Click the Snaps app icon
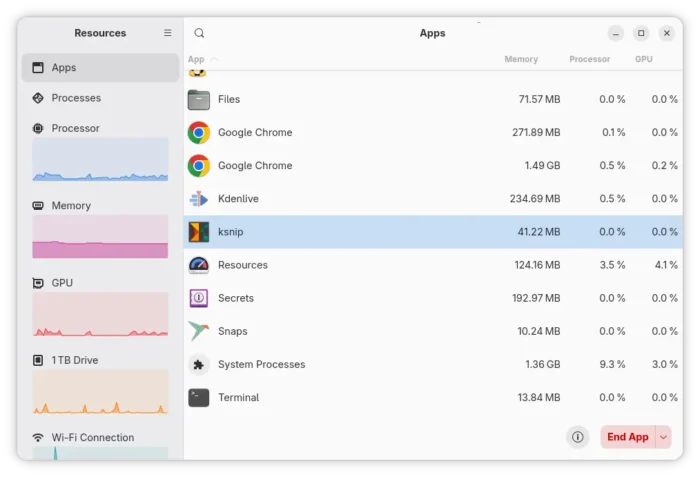Viewport: 700px width, 477px height. 199,331
